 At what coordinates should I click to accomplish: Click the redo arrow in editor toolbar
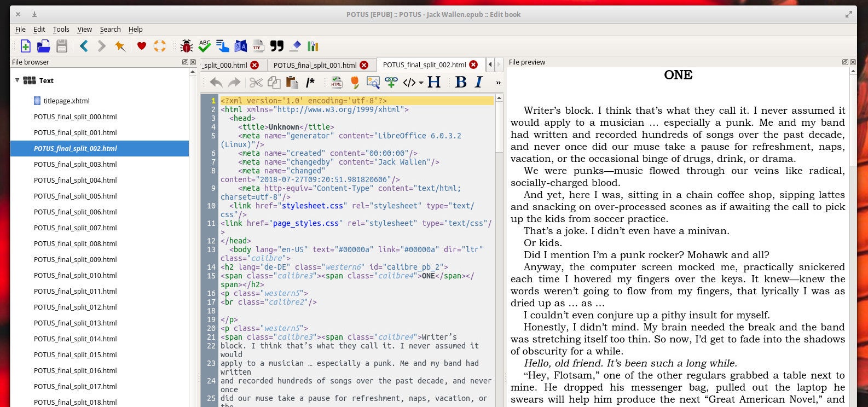pyautogui.click(x=234, y=82)
